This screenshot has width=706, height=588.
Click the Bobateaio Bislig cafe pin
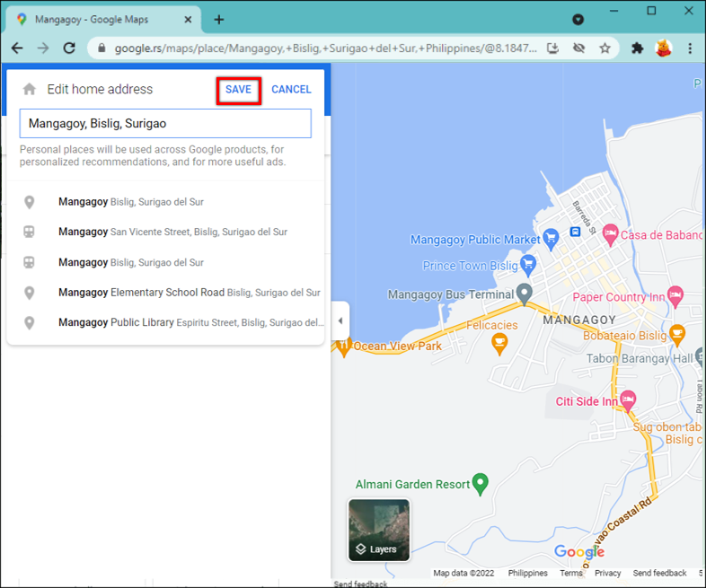coord(676,335)
